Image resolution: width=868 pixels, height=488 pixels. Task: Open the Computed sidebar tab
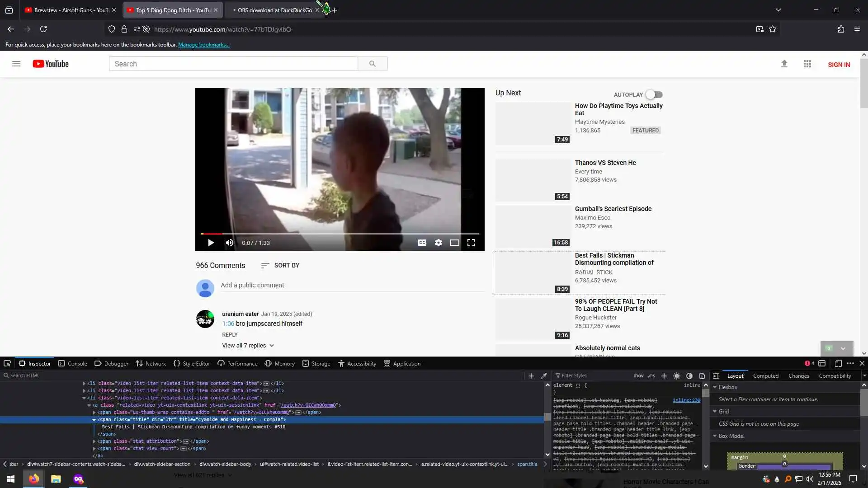pyautogui.click(x=765, y=376)
